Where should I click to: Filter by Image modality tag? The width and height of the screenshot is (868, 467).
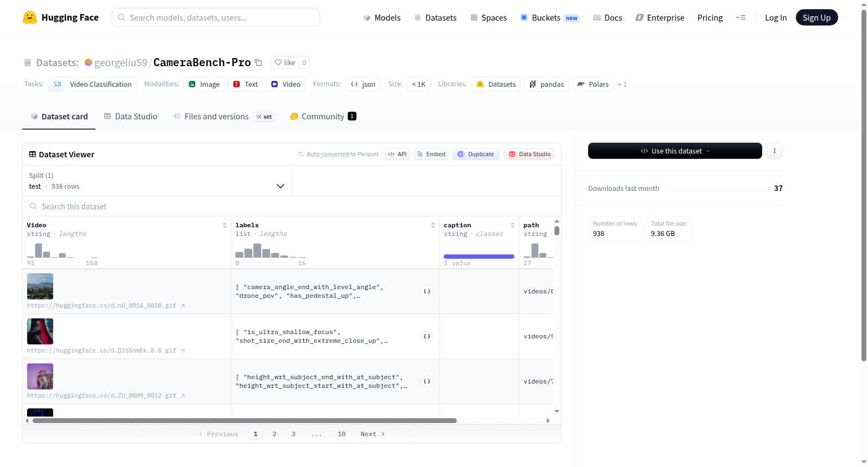(204, 84)
